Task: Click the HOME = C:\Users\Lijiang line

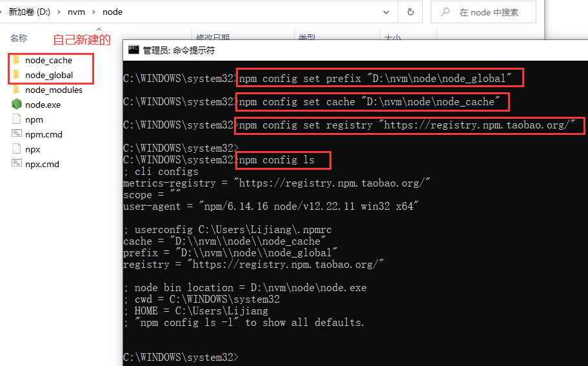Action: coord(195,311)
